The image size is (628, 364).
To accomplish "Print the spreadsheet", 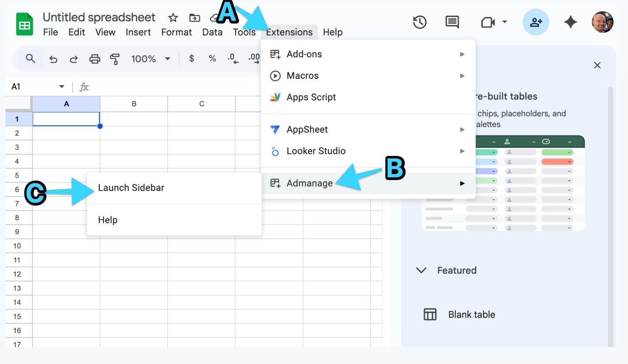I will click(95, 59).
